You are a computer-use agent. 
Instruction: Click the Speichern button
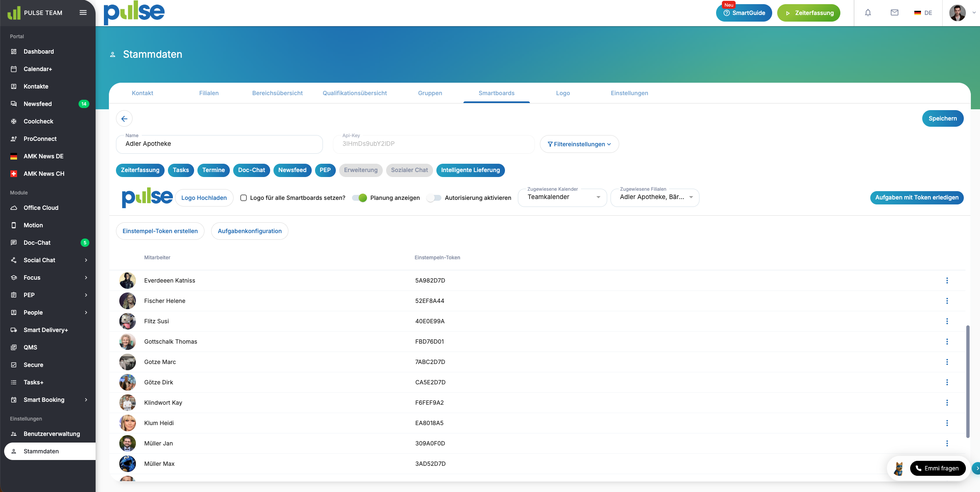(x=943, y=118)
